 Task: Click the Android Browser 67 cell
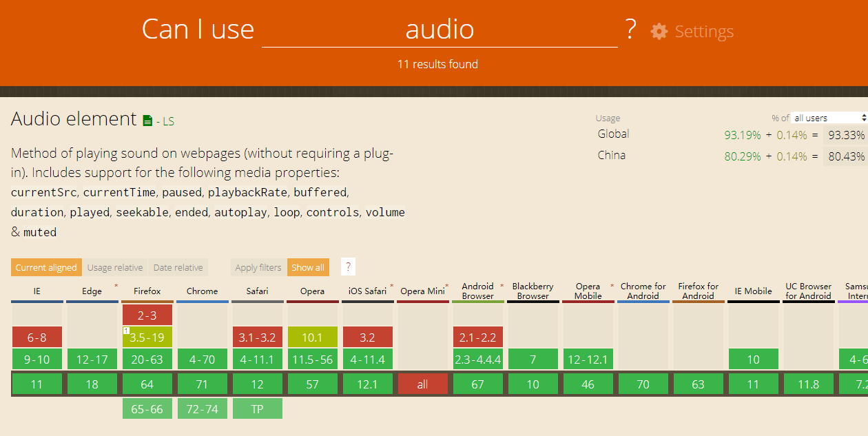(x=477, y=384)
